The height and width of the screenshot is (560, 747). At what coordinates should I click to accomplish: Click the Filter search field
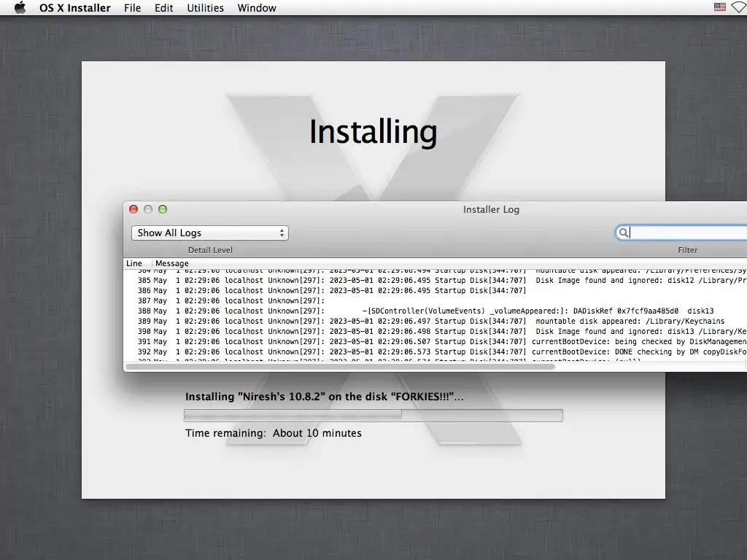coord(682,233)
